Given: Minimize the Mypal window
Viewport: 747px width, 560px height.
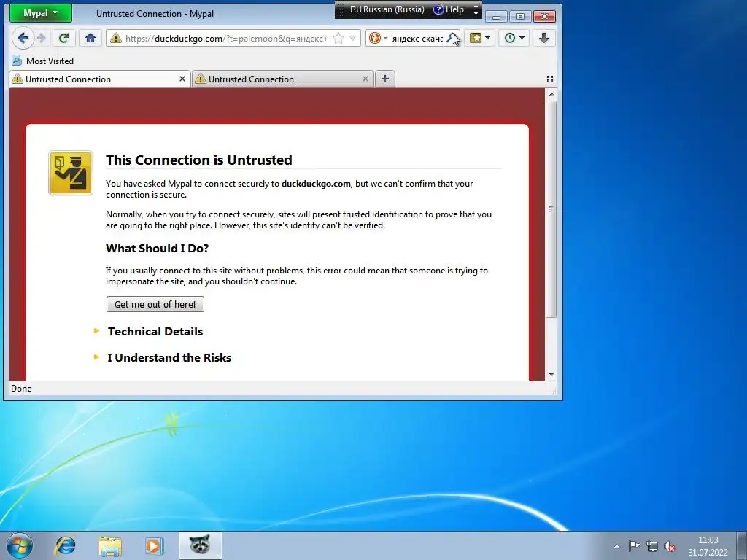Looking at the screenshot, I should coord(496,17).
